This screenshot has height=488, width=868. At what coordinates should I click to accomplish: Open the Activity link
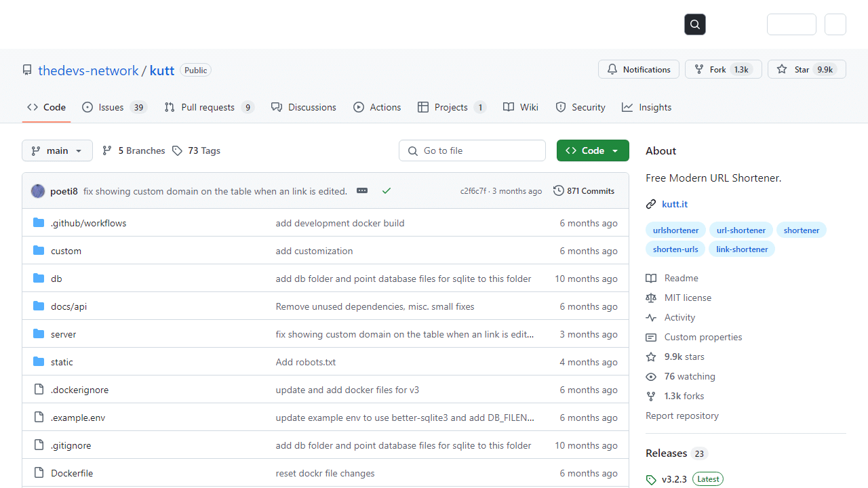(x=671, y=317)
